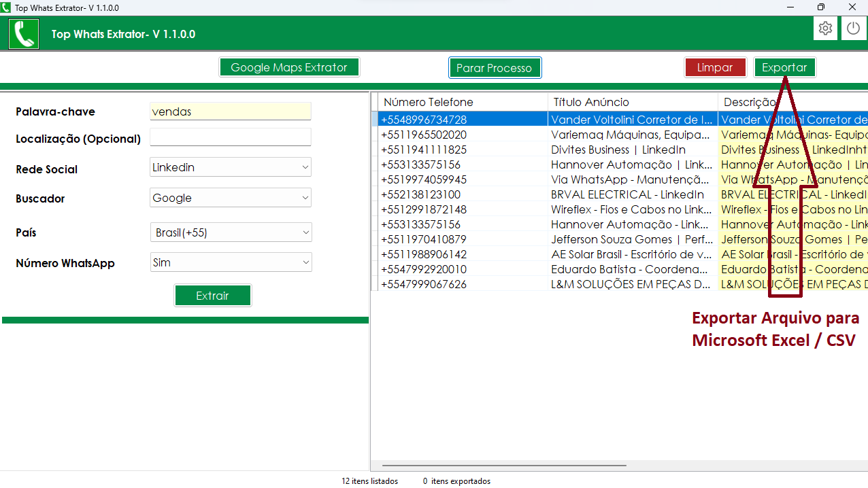Select phone number +5512991872148
868x488 pixels.
tap(424, 209)
